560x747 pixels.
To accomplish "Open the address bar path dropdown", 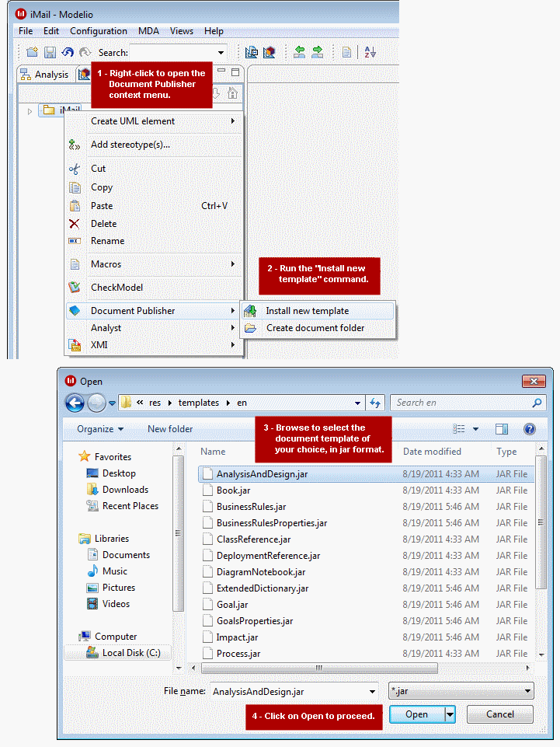I will coord(357,403).
